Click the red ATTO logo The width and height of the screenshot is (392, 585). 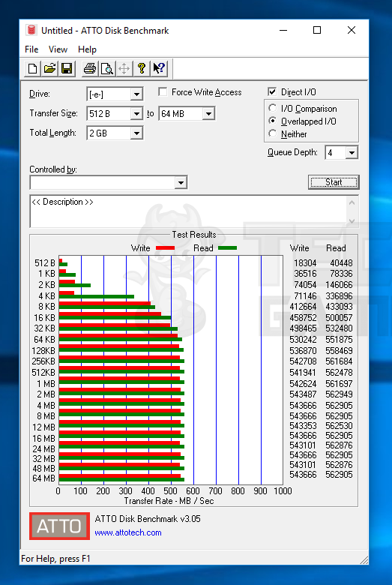point(59,526)
